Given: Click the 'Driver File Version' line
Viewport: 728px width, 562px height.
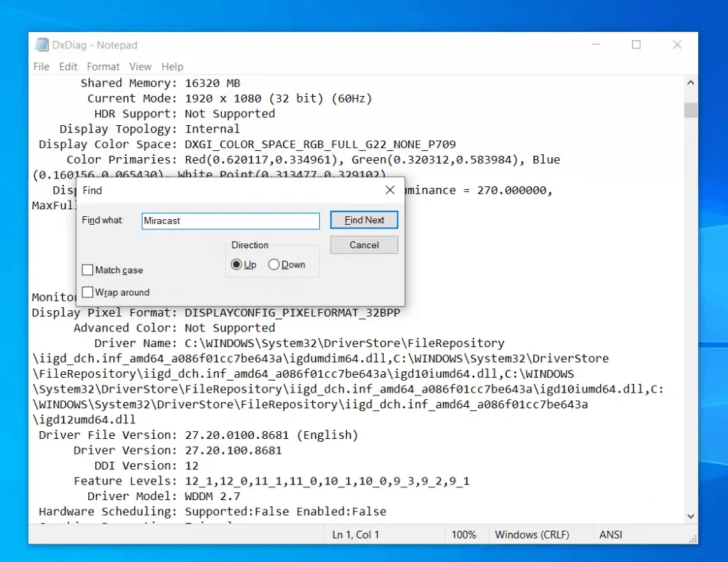Looking at the screenshot, I should click(198, 435).
